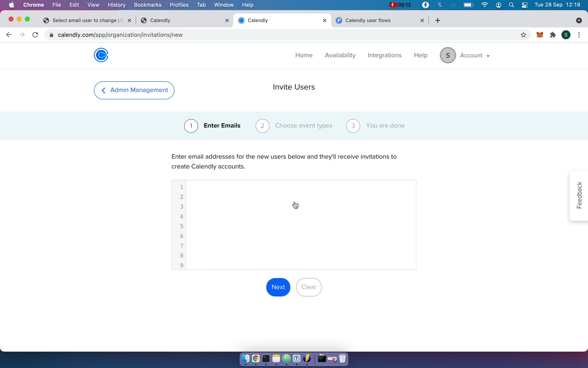Open the Home navigation link
The image size is (588, 368).
click(x=304, y=55)
